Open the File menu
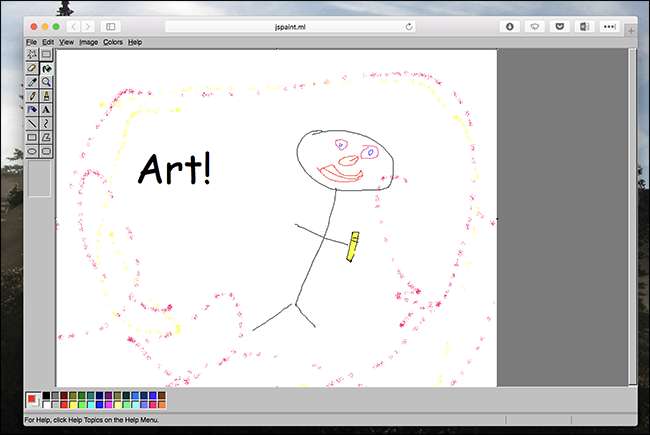 pos(31,42)
